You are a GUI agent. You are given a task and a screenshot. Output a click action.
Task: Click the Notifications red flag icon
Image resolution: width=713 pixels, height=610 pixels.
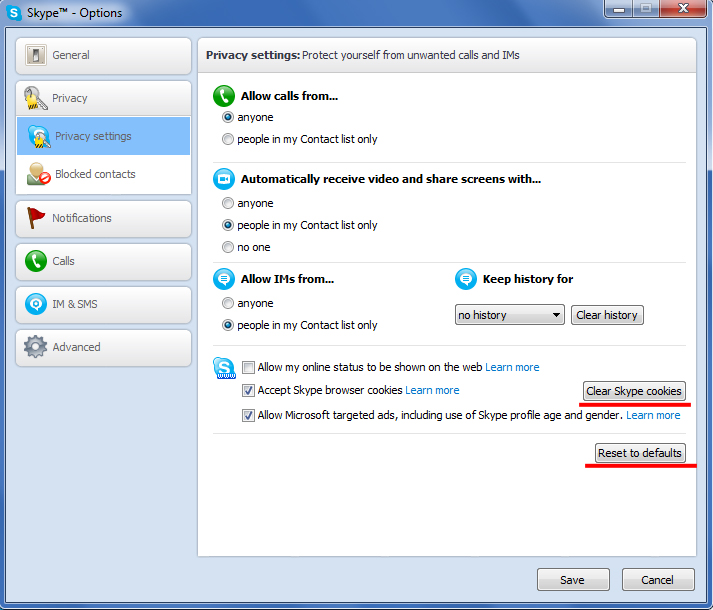coord(36,218)
